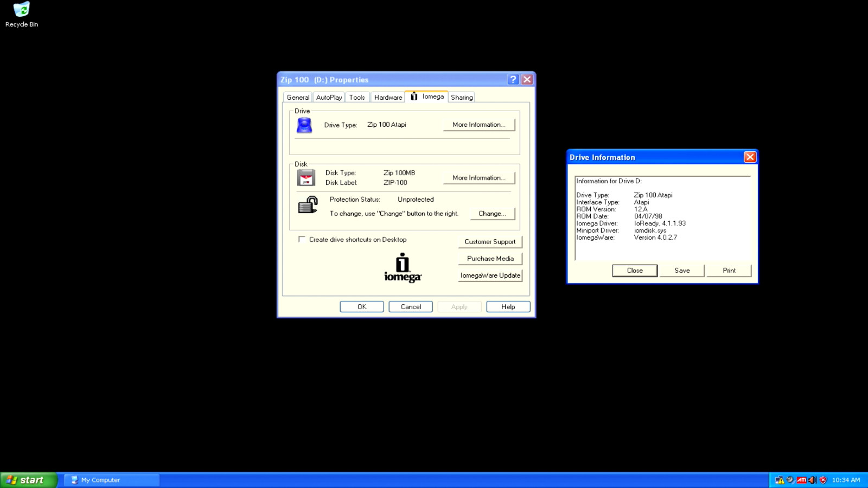Click More Information for Drive
868x488 pixels.
pyautogui.click(x=479, y=125)
